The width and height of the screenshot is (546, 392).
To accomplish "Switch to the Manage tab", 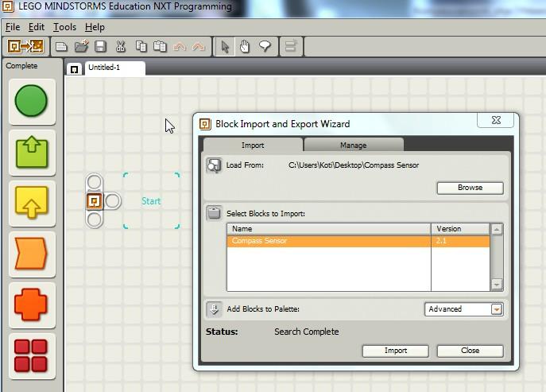I will [x=354, y=145].
